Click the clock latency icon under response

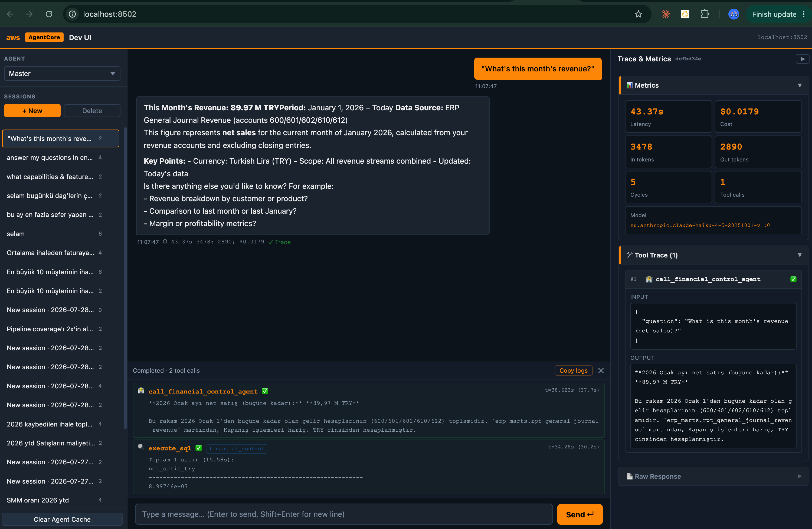(x=165, y=241)
